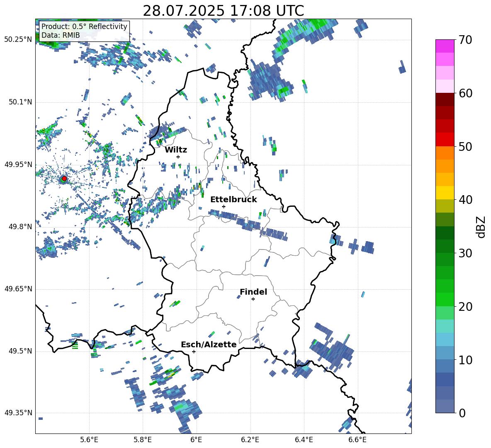The image size is (491, 448).
Task: Click the Esch/Alzette station cross marker
Action: pos(194,351)
